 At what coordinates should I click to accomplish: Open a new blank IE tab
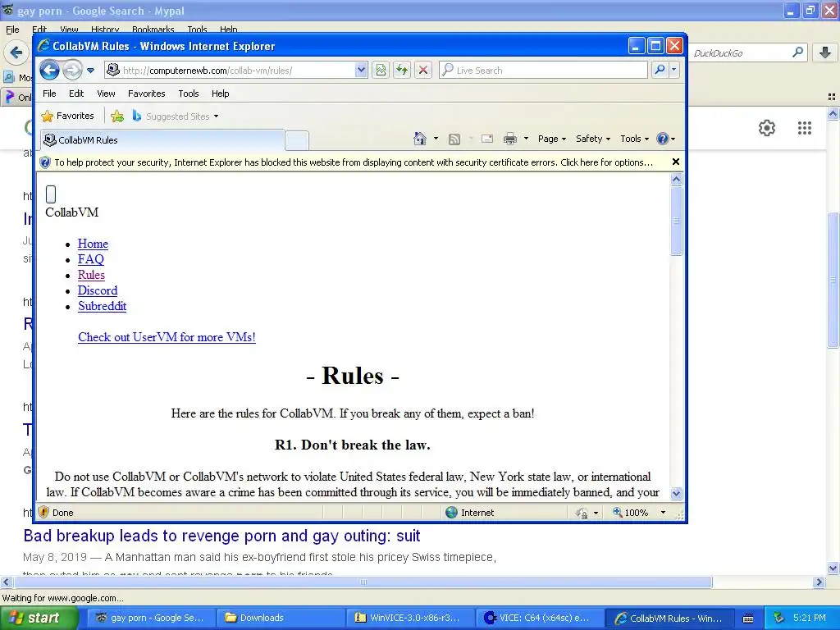[x=297, y=140]
